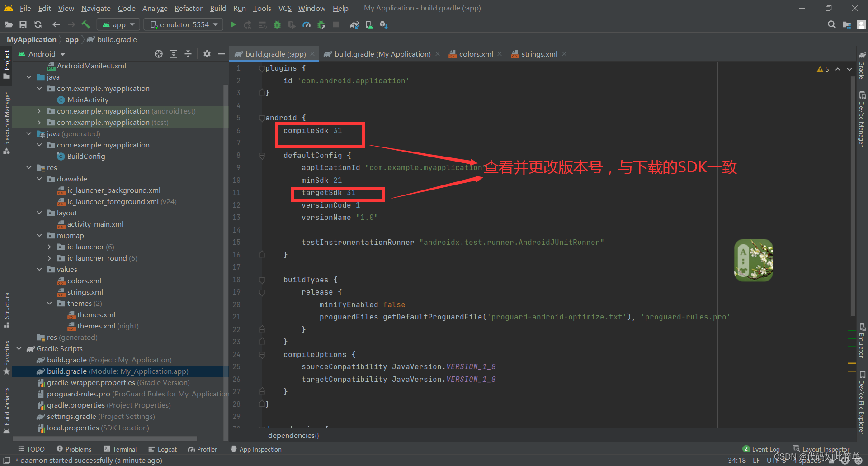Open Emulator side tool window
This screenshot has height=466, width=868.
pos(862,340)
